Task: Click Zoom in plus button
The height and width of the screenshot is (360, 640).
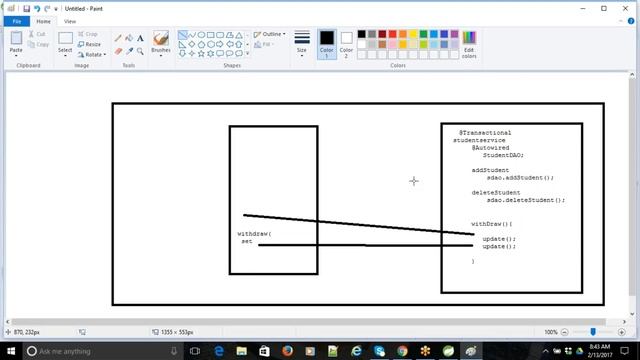Action: click(x=622, y=332)
